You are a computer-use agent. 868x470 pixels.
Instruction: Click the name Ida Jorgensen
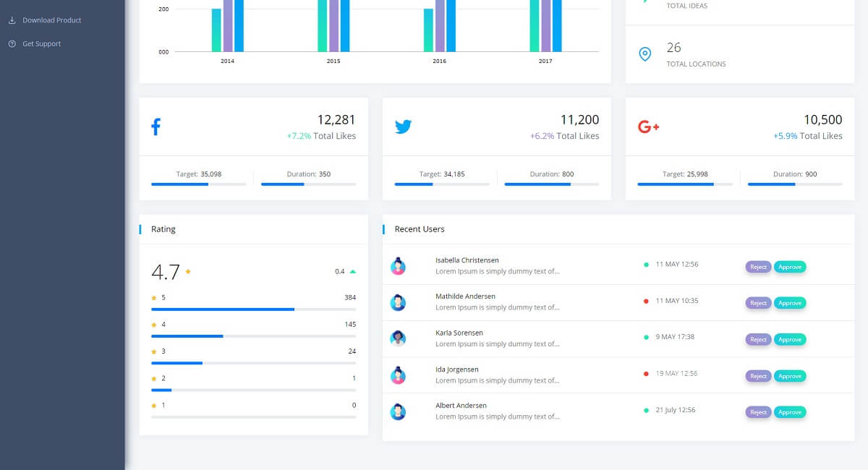(457, 369)
